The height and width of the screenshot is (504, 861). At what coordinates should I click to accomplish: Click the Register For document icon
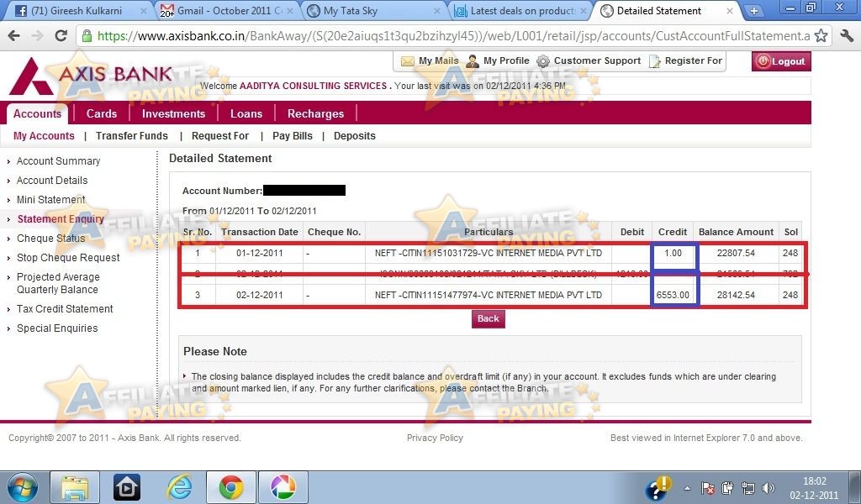pos(654,61)
